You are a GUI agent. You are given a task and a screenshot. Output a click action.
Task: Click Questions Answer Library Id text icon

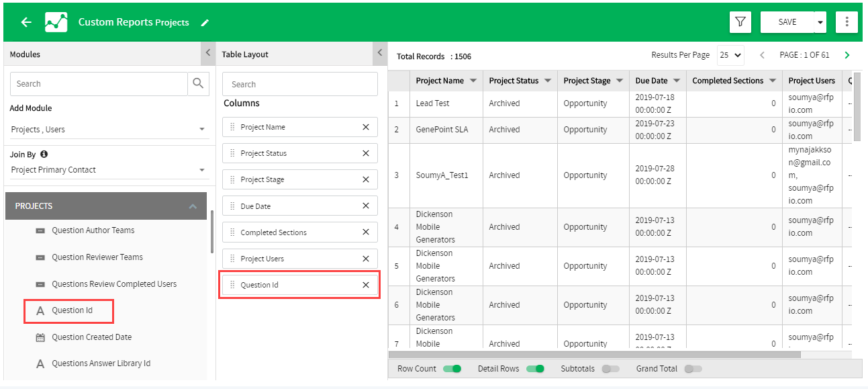click(x=40, y=363)
